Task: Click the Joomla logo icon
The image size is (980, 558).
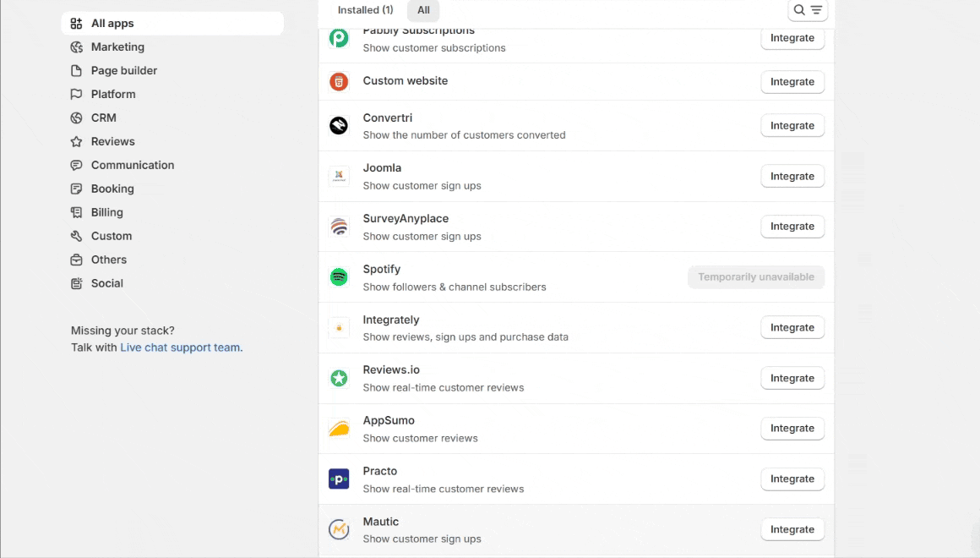Action: tap(339, 177)
